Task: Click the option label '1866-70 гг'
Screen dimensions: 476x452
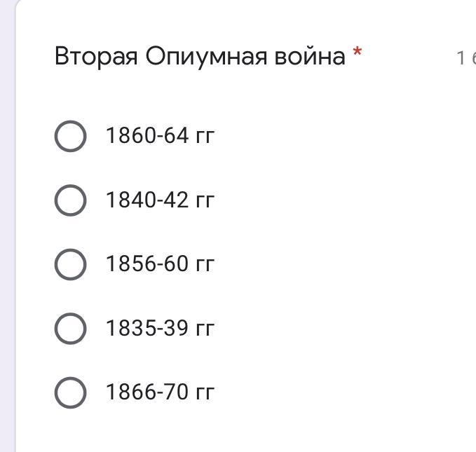Action: pyautogui.click(x=160, y=392)
